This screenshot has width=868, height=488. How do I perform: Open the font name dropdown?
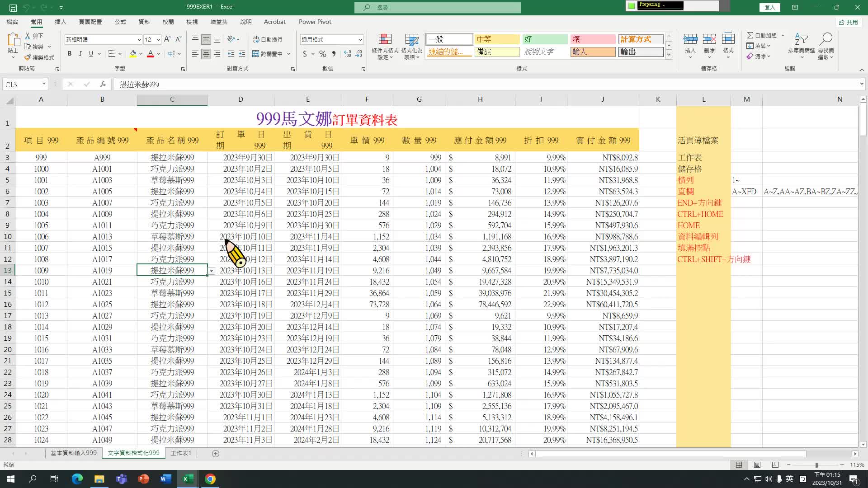click(139, 40)
